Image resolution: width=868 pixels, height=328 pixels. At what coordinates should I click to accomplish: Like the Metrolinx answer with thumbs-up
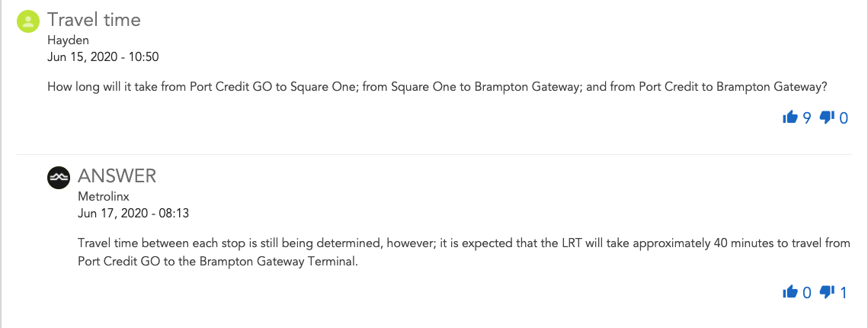(790, 292)
